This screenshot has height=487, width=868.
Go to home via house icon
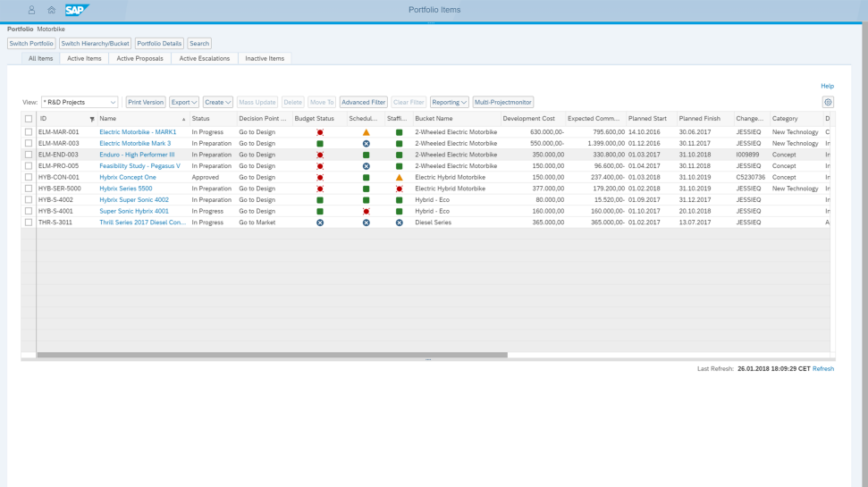pyautogui.click(x=52, y=10)
